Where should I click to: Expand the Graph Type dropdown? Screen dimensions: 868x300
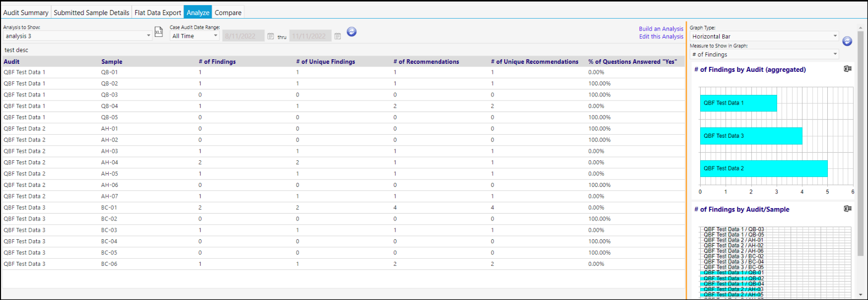click(764, 36)
